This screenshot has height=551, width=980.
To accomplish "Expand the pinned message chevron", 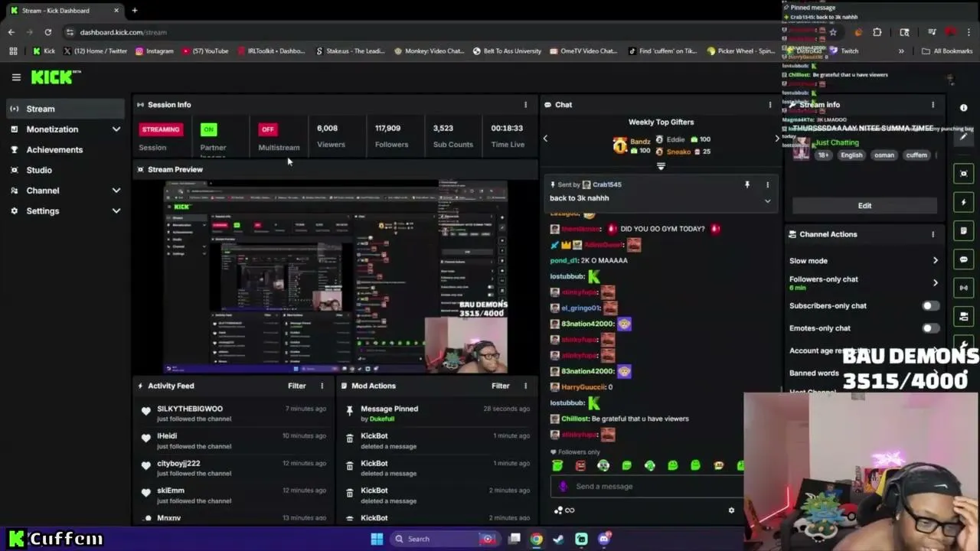I will tap(767, 201).
